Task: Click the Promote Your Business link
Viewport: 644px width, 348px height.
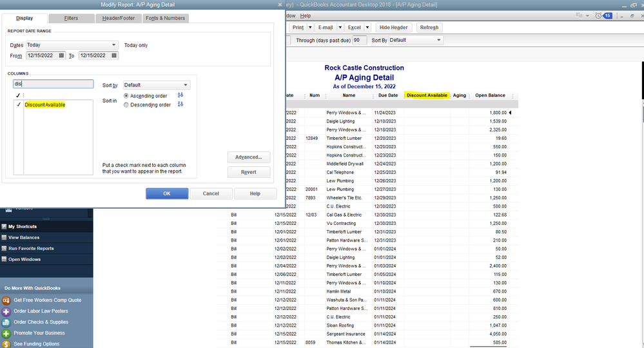Action: coord(39,333)
